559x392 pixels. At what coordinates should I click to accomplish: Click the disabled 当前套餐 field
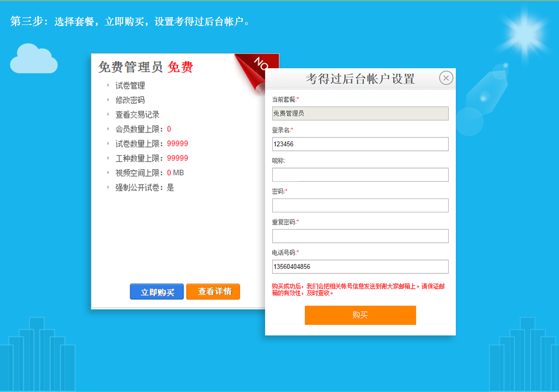tap(360, 114)
